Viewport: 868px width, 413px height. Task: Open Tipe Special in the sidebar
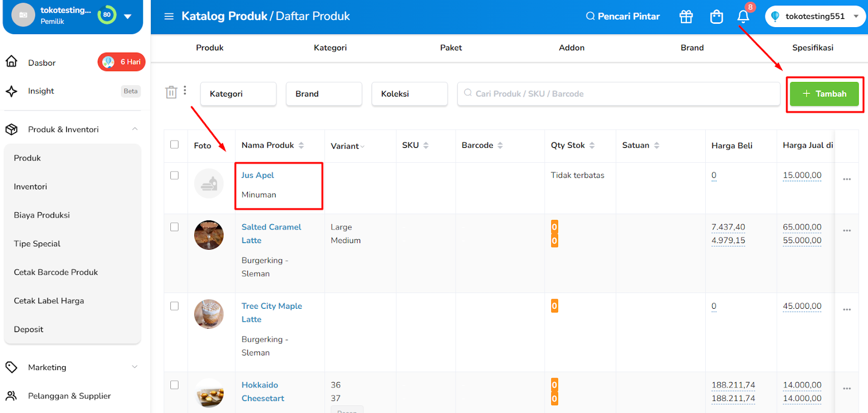click(37, 244)
